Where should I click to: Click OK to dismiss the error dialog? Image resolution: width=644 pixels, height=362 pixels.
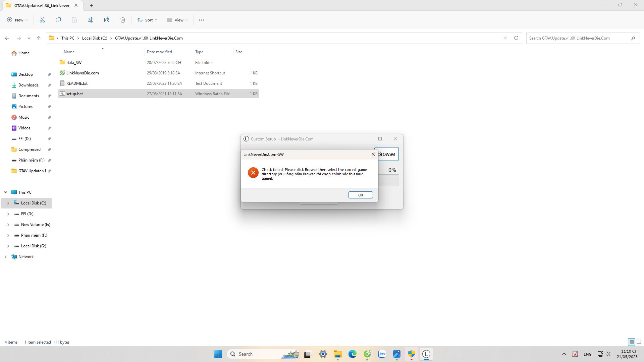tap(361, 195)
